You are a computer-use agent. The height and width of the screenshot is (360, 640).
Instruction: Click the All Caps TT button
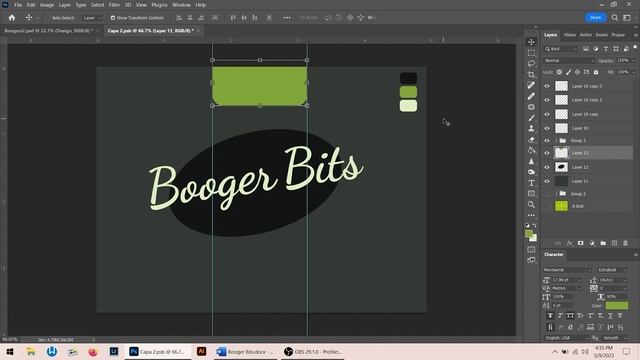click(x=570, y=316)
